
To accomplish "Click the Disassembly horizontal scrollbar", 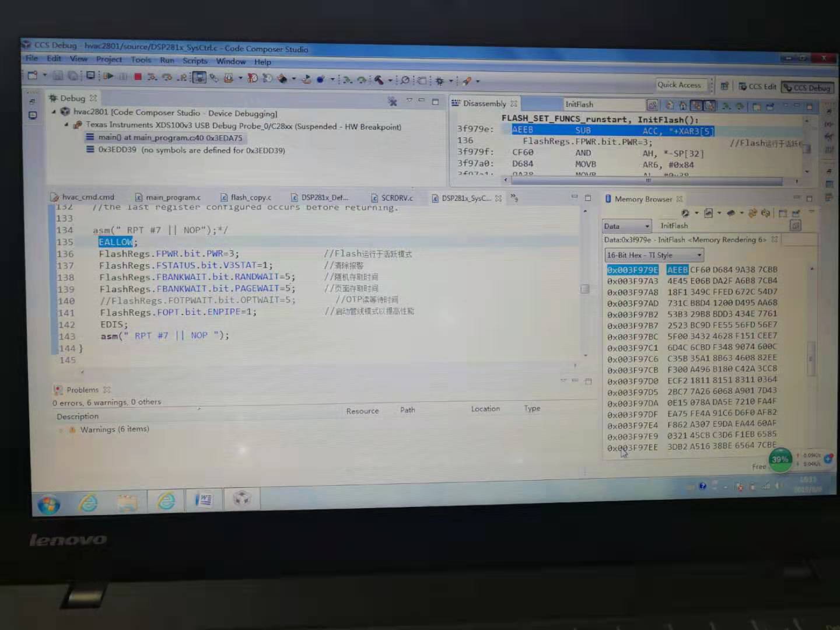I will click(647, 181).
